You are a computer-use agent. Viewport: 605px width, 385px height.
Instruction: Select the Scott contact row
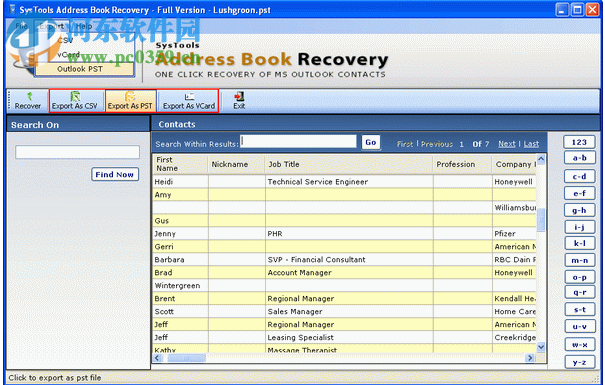tap(345, 312)
